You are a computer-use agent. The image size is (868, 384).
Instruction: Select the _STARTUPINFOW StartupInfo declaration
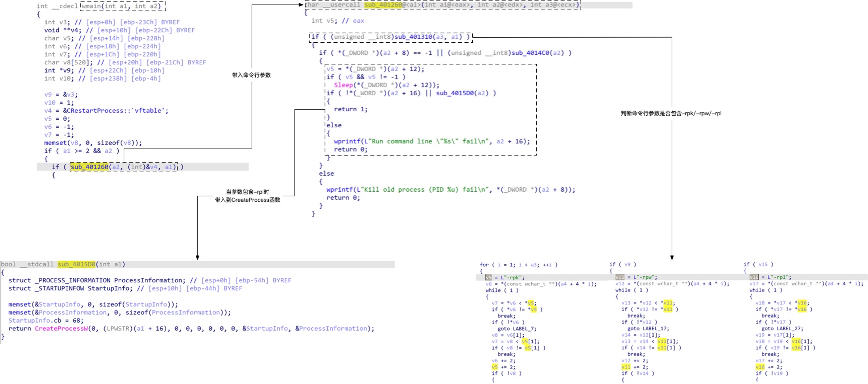(125, 288)
